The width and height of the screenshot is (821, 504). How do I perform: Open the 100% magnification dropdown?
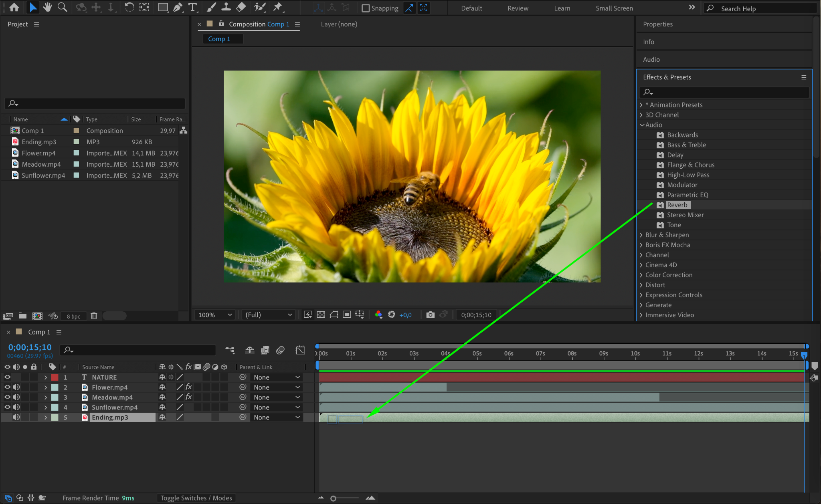(214, 315)
